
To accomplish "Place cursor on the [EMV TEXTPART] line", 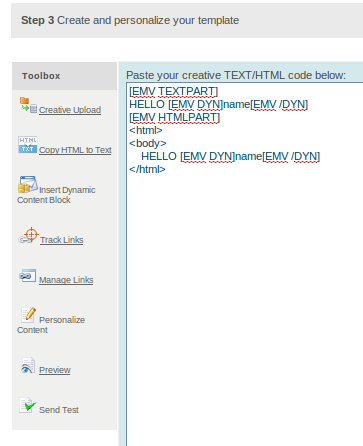I will [173, 91].
